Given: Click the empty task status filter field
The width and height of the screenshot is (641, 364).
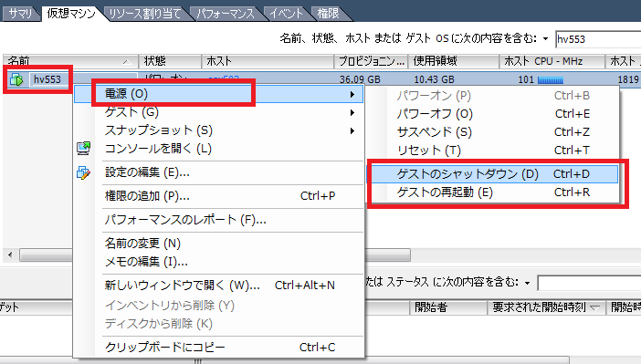Looking at the screenshot, I should coord(589,283).
